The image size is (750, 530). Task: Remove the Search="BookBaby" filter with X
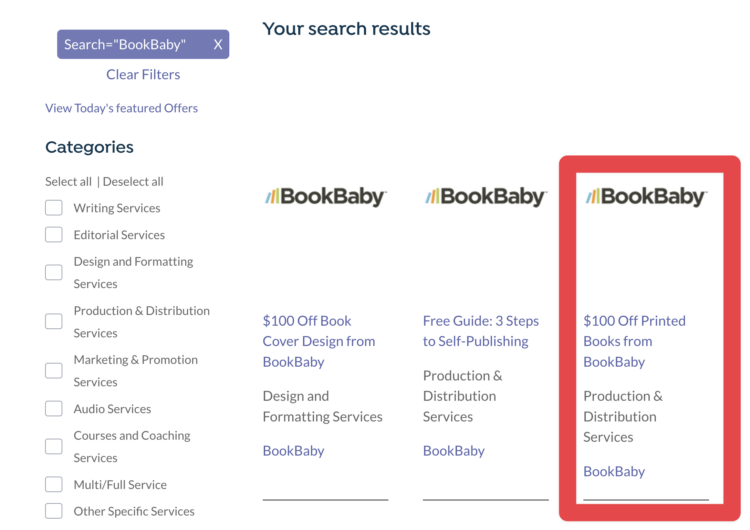coord(218,44)
